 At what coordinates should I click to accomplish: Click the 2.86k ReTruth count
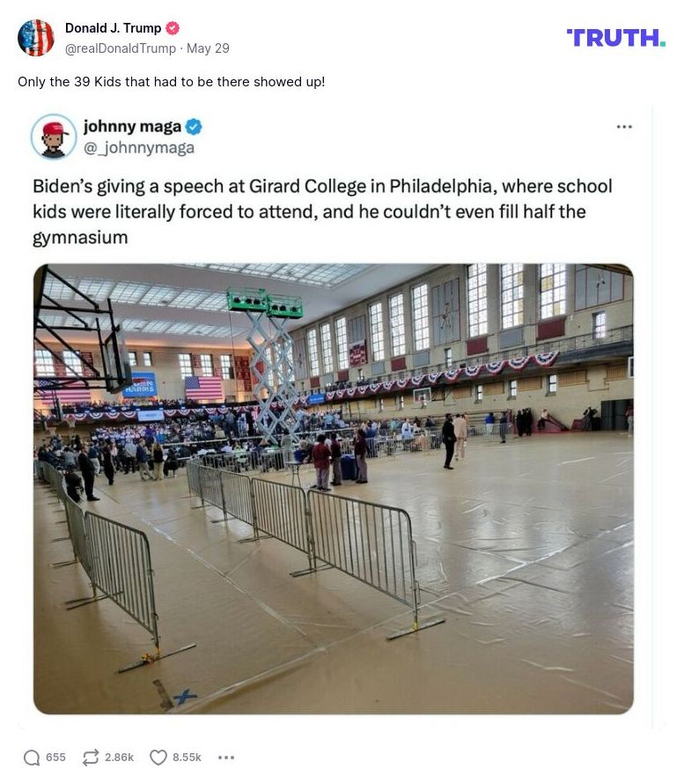pos(119,758)
